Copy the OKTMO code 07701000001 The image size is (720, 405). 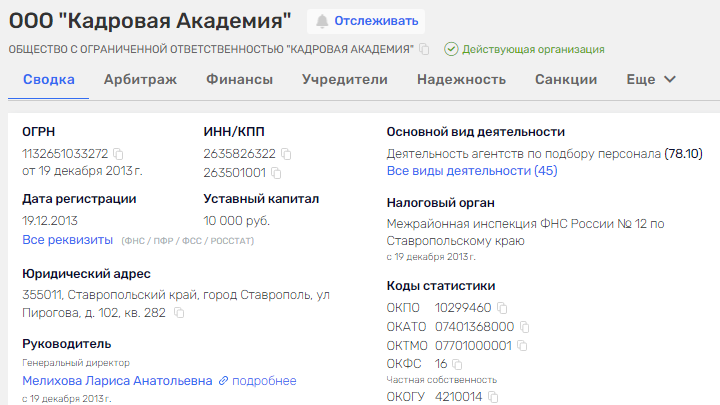tap(521, 346)
